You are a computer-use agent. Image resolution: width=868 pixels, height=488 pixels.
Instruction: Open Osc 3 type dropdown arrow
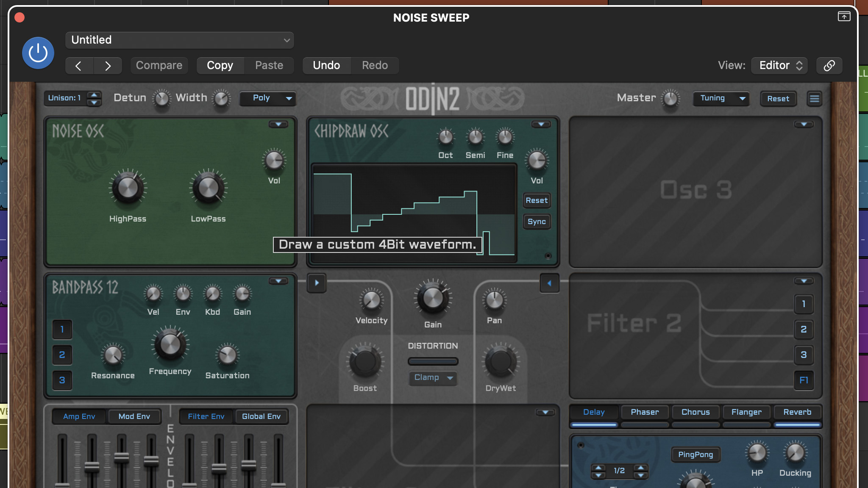(x=804, y=124)
